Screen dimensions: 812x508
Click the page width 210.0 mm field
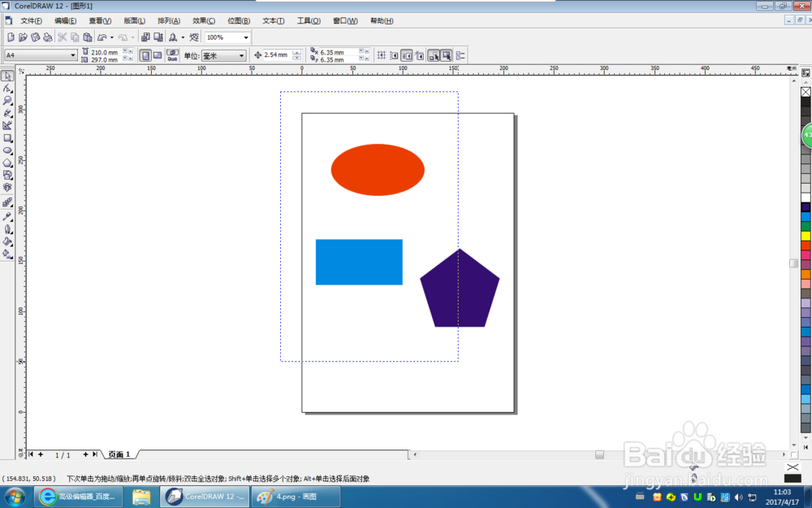(x=106, y=52)
